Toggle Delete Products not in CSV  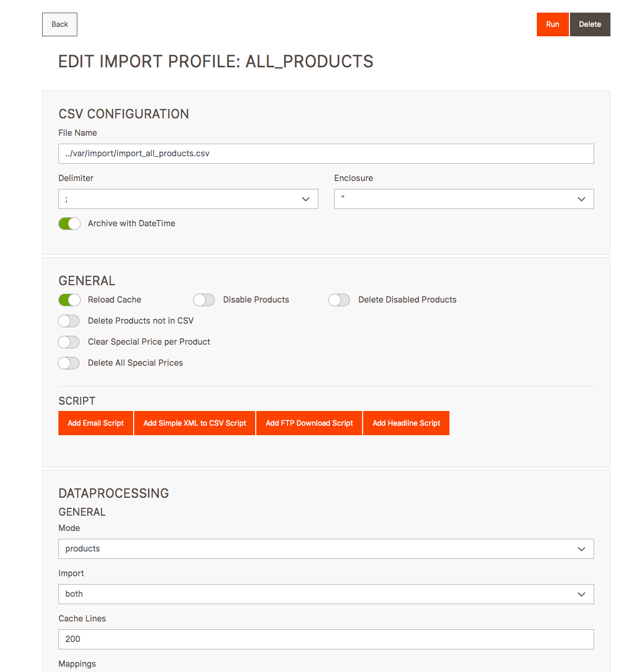click(69, 321)
